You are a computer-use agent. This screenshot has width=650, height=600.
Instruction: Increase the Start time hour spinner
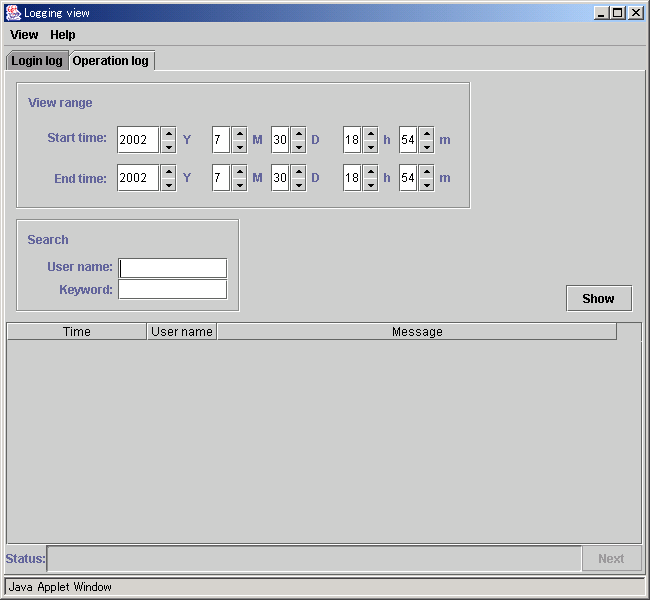point(370,133)
